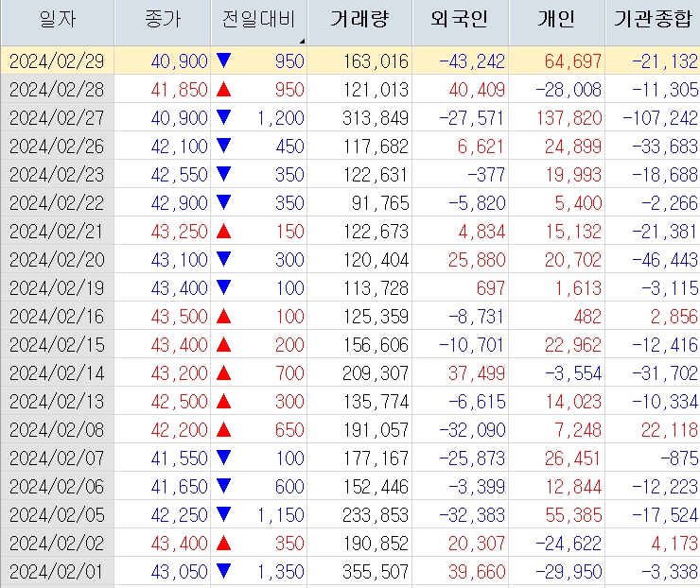Click the closing price 42,100
Viewport: 700px width, 588px height.
point(180,147)
